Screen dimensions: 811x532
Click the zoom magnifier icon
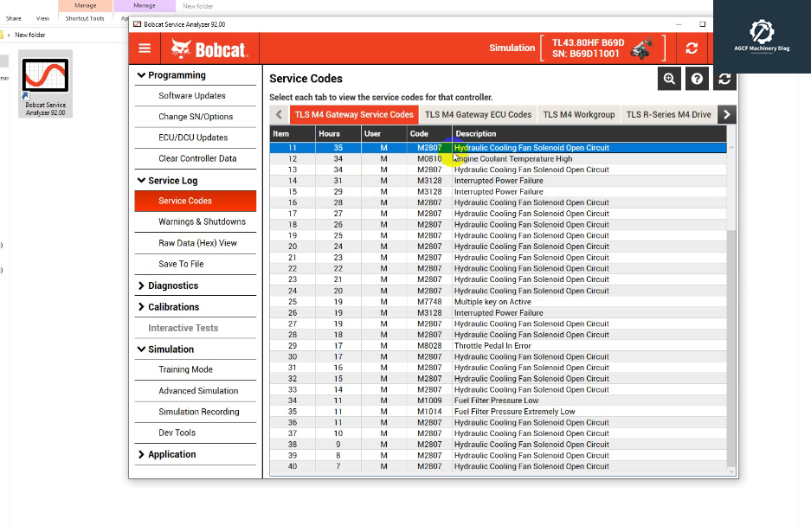pyautogui.click(x=669, y=78)
